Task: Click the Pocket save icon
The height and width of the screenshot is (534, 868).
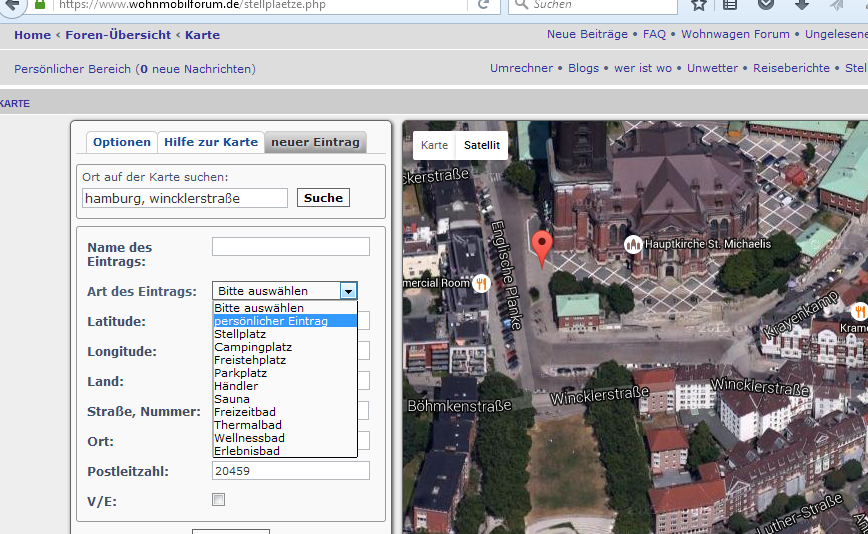Action: tap(766, 4)
